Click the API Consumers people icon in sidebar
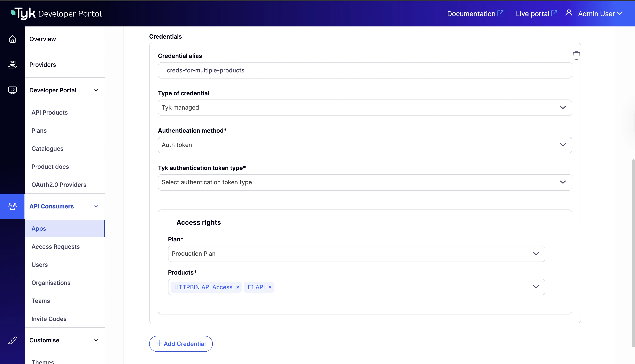The height and width of the screenshot is (364, 635). click(13, 206)
